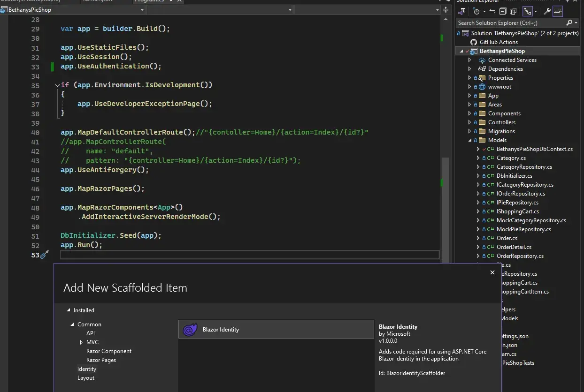Select IOrderRepository.cs file
Viewport: 584px width, 392px height.
(x=521, y=194)
